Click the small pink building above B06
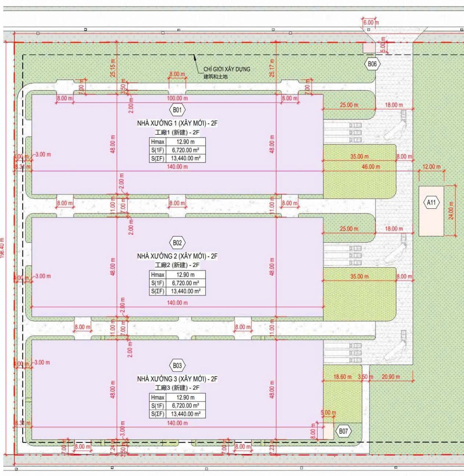This screenshot has height=476, width=464. click(x=368, y=48)
